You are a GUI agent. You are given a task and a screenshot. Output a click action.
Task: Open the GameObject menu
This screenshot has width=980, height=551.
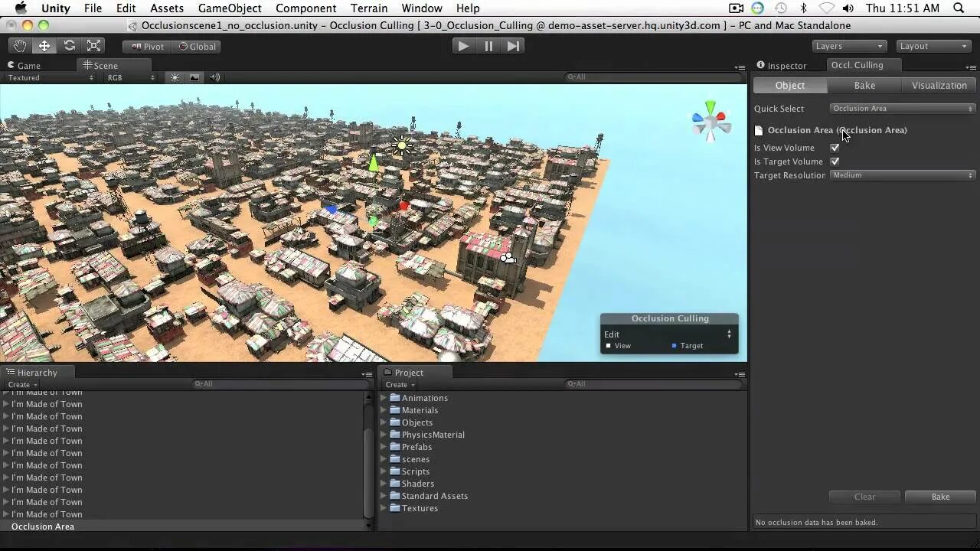(x=230, y=8)
